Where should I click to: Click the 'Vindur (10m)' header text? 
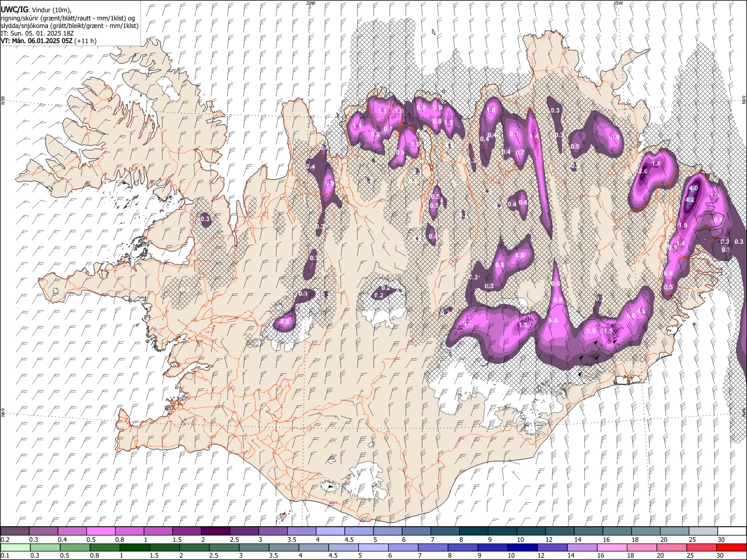tap(50, 10)
